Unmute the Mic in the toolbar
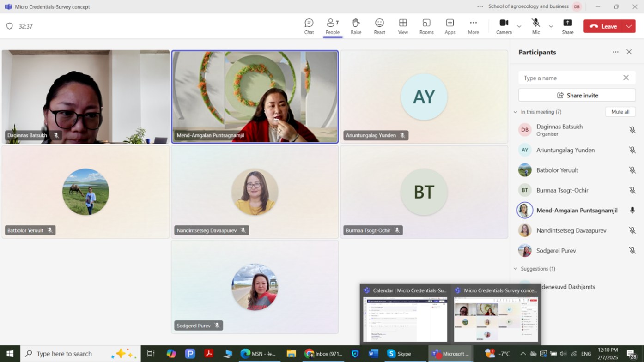Screen dimensions: 644x362 (x=535, y=26)
